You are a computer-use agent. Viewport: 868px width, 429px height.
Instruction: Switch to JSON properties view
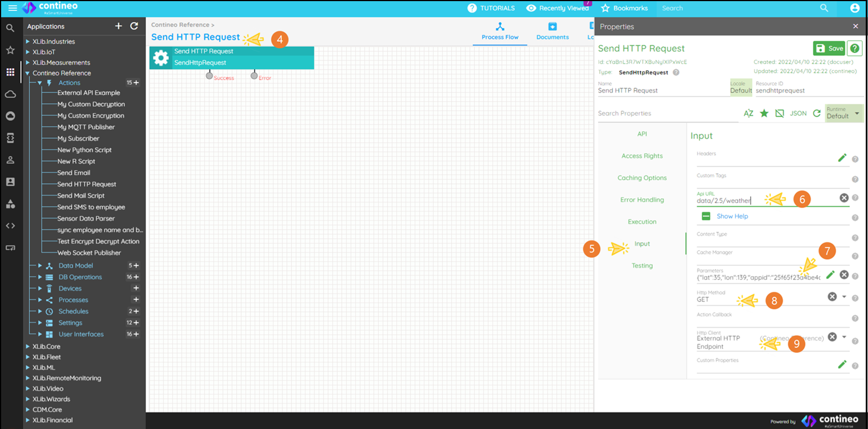798,113
